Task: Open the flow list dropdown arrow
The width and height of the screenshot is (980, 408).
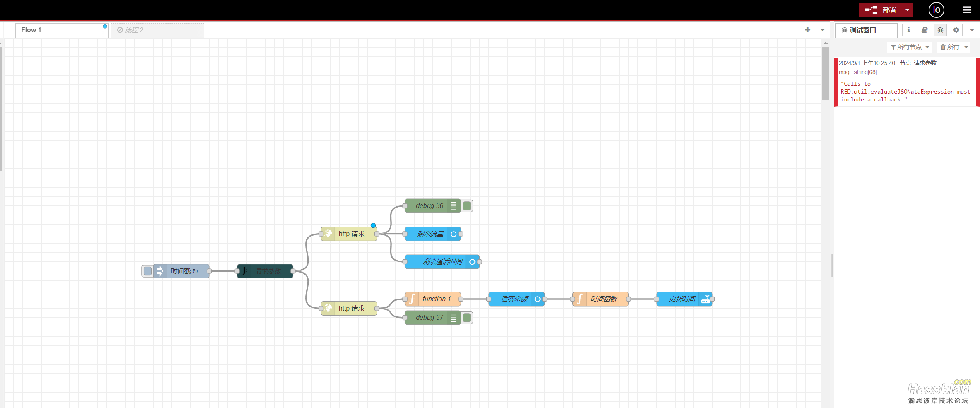Action: coord(823,30)
